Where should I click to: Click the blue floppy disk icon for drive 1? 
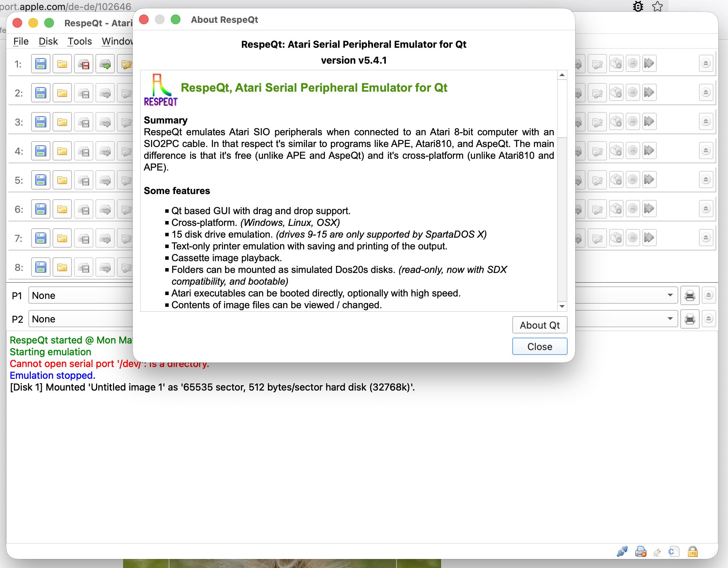point(41,64)
